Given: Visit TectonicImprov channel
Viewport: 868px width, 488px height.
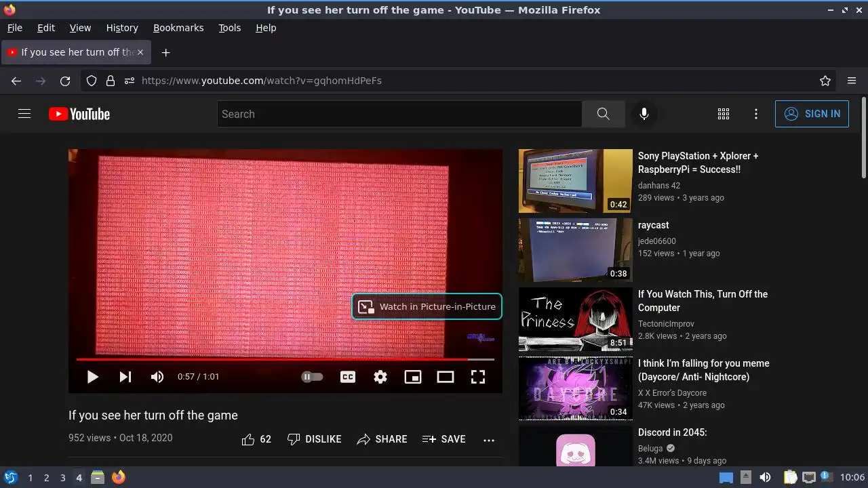Looking at the screenshot, I should [666, 324].
